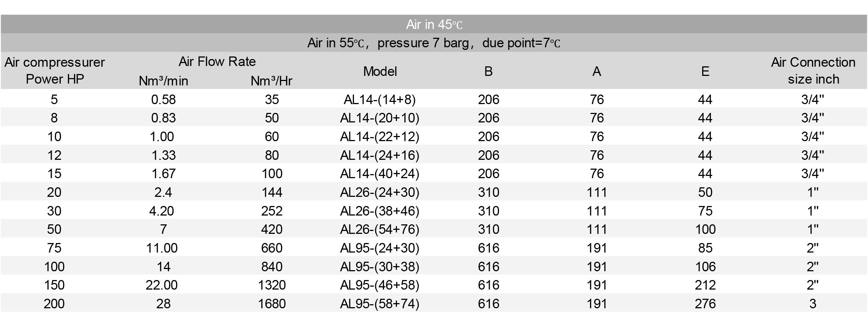Select the 'Air Flow Rate' column header
Screen dimensions: 868x320
(217, 62)
